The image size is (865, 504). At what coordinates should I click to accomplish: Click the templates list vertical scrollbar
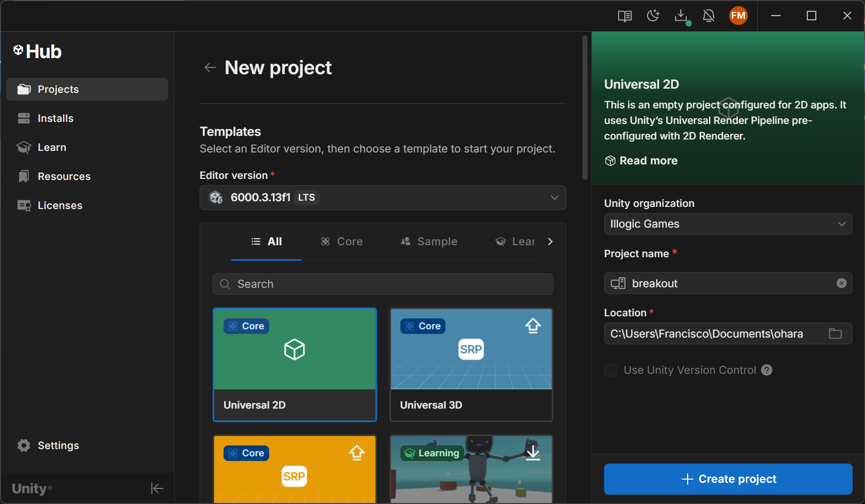click(584, 108)
